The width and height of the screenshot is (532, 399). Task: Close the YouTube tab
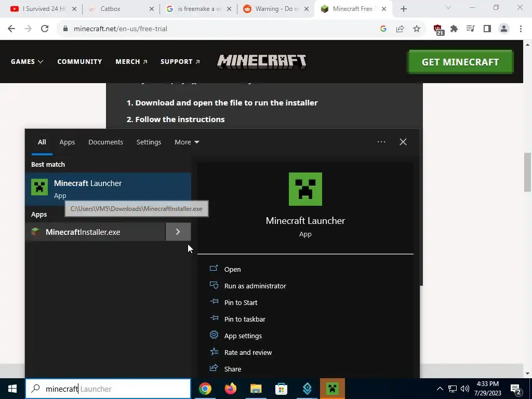tap(74, 9)
